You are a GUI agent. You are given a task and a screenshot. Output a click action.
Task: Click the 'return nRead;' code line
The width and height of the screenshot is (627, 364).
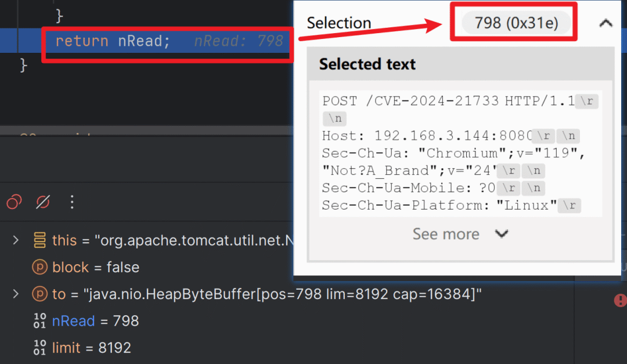point(113,41)
